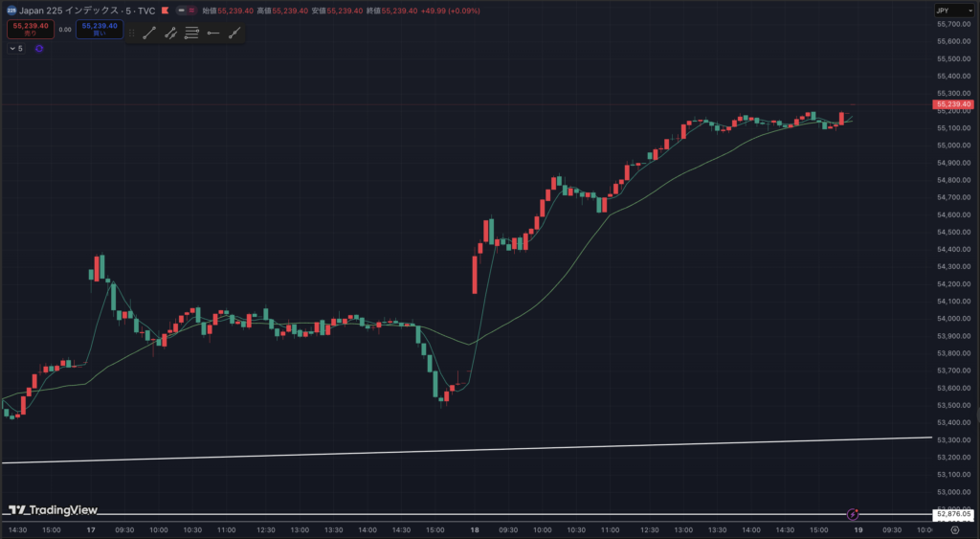Open the JPY currency dropdown

click(954, 11)
